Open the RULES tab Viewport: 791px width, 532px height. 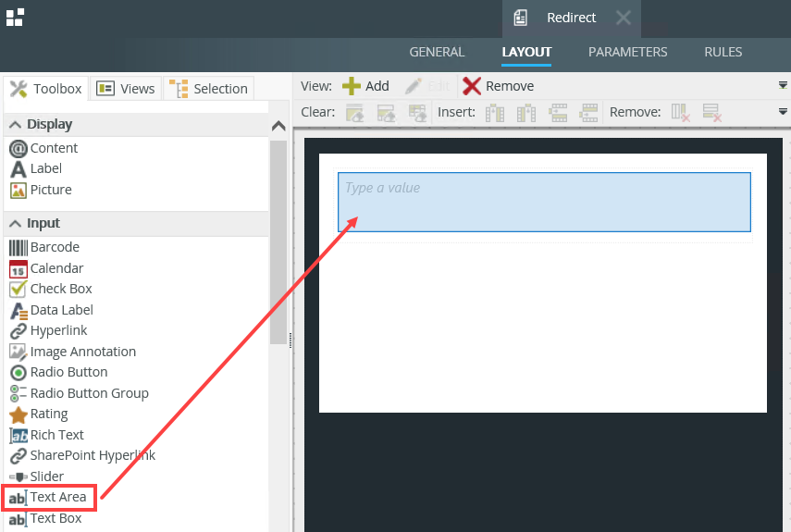723,52
